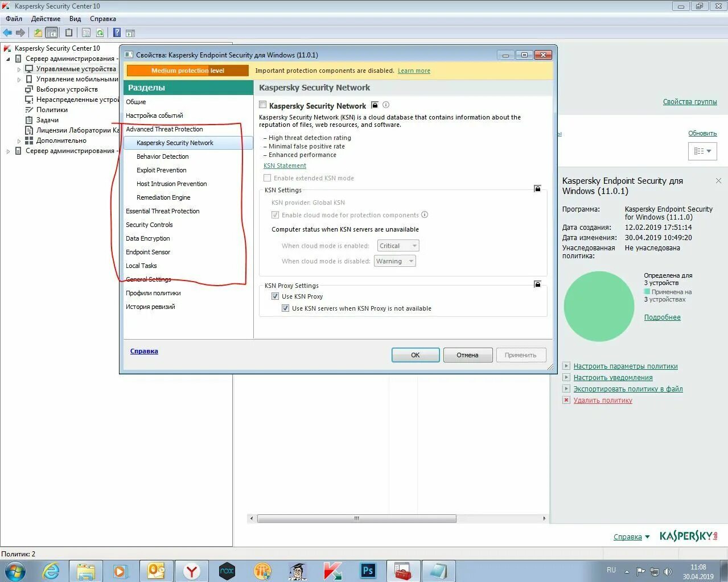Click the dialog's Справка link

(144, 351)
